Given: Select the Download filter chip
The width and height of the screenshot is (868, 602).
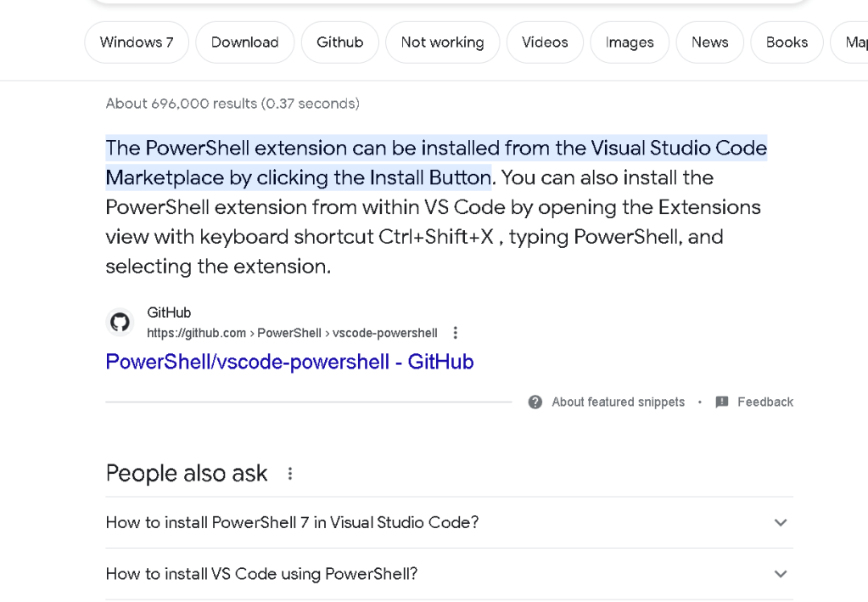Looking at the screenshot, I should [x=244, y=42].
